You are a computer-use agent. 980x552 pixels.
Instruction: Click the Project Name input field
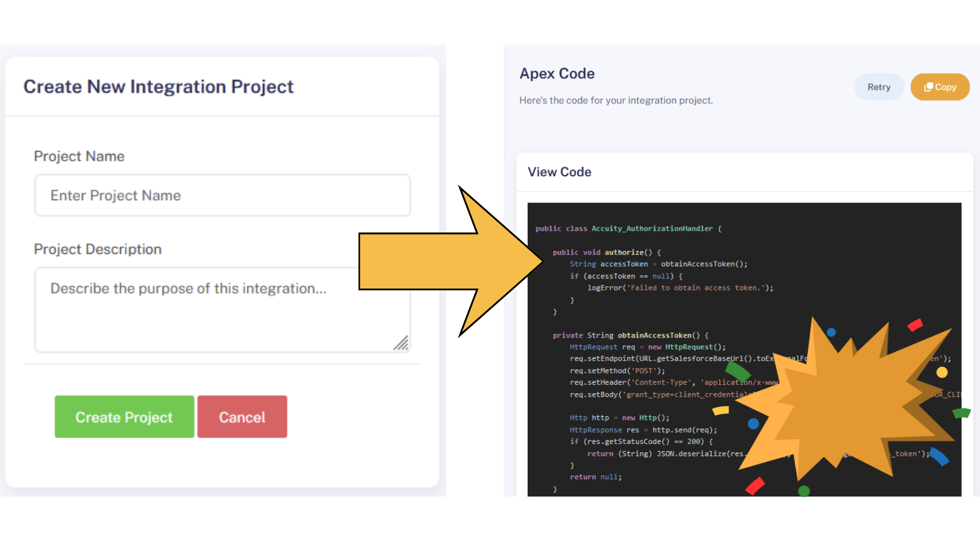pyautogui.click(x=222, y=195)
